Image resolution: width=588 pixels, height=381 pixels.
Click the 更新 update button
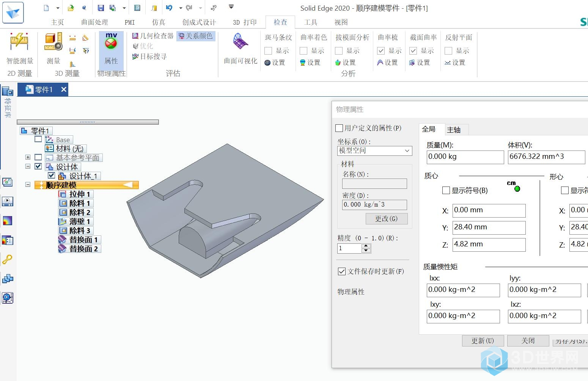[483, 341]
